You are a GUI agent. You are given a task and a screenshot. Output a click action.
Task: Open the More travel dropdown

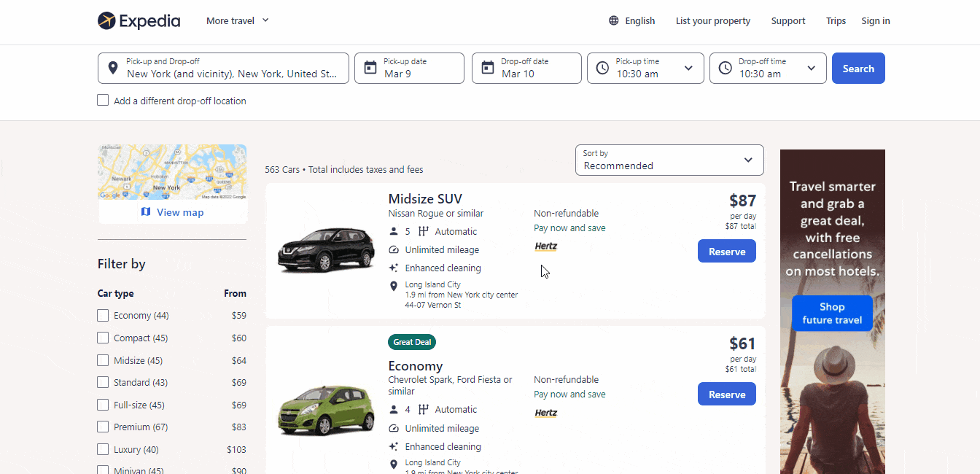(238, 20)
